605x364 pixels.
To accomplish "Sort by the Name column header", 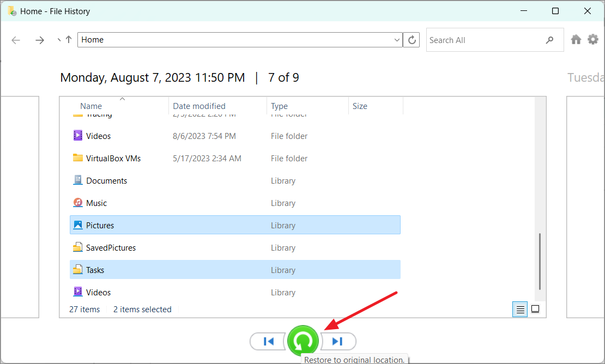I will click(x=91, y=106).
